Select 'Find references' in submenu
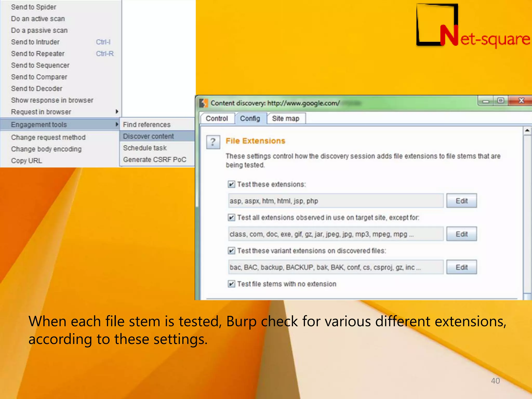Screen dimensions: 532x399 tap(157, 125)
